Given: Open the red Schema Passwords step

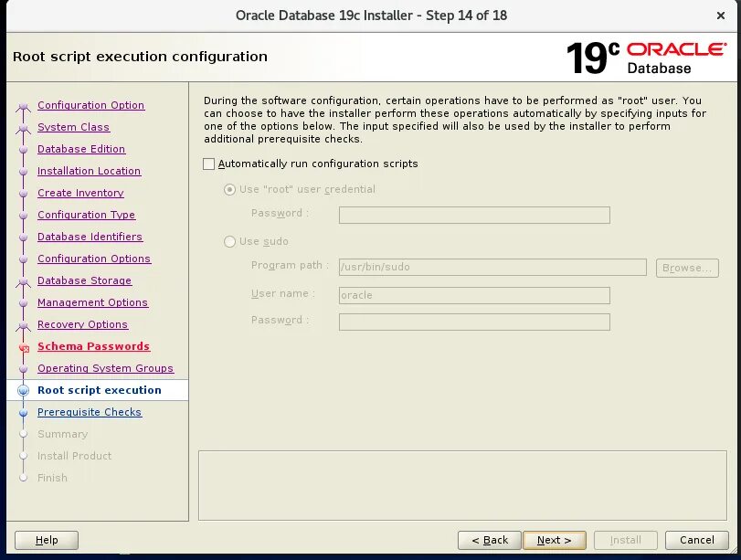Looking at the screenshot, I should pos(93,346).
